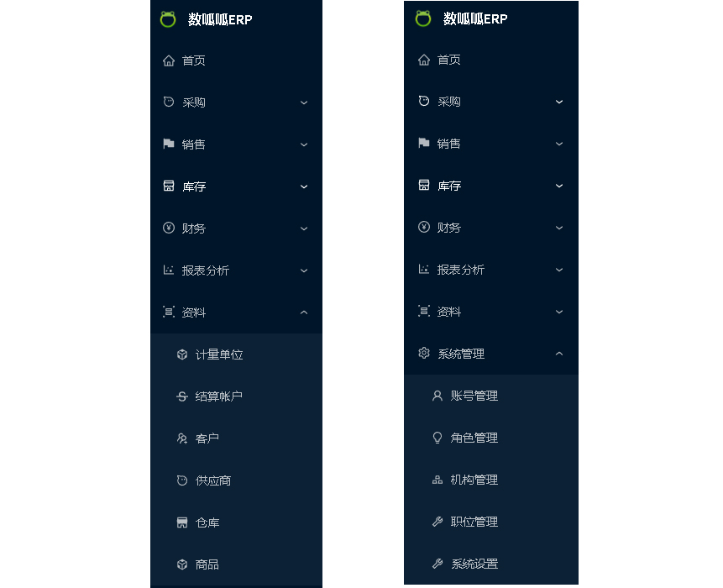
Task: Click the 计量单位 cube icon
Action: (182, 354)
